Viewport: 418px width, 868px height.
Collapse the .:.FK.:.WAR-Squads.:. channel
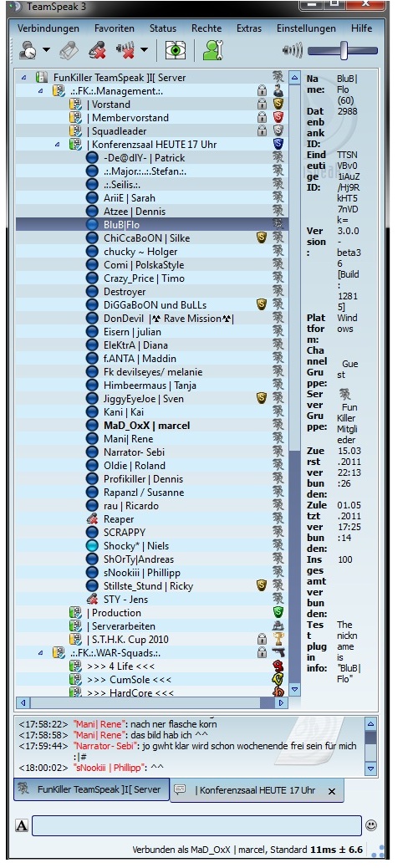(40, 652)
